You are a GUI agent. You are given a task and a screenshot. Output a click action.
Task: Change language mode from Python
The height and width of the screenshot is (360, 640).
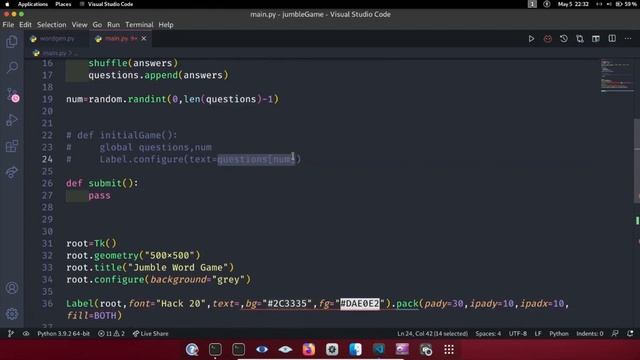[x=559, y=333]
